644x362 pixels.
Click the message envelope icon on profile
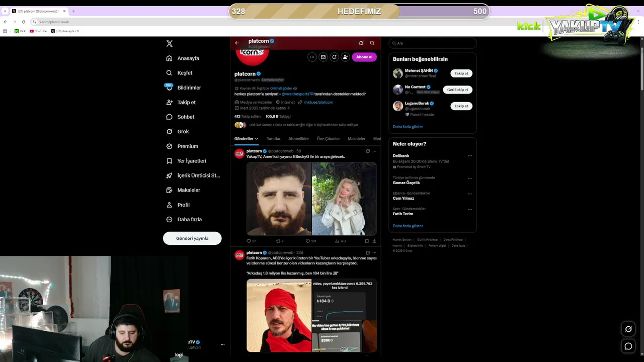[323, 57]
